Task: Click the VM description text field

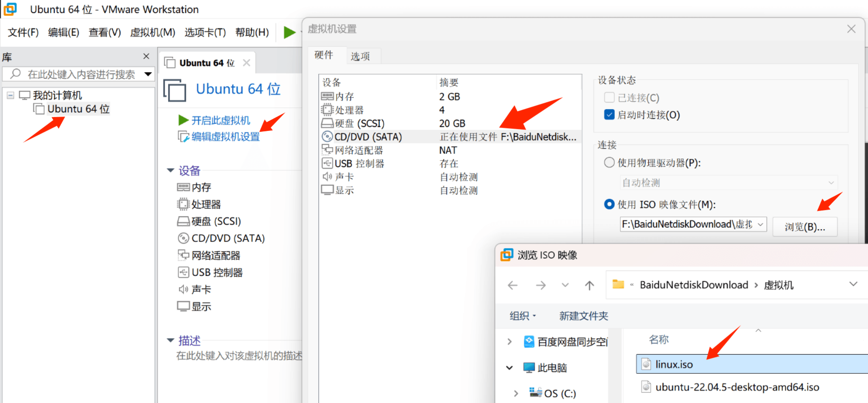Action: click(x=239, y=356)
